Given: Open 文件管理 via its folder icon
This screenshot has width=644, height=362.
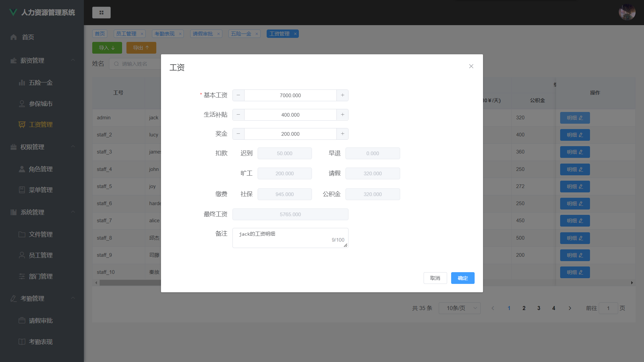Looking at the screenshot, I should tap(22, 234).
